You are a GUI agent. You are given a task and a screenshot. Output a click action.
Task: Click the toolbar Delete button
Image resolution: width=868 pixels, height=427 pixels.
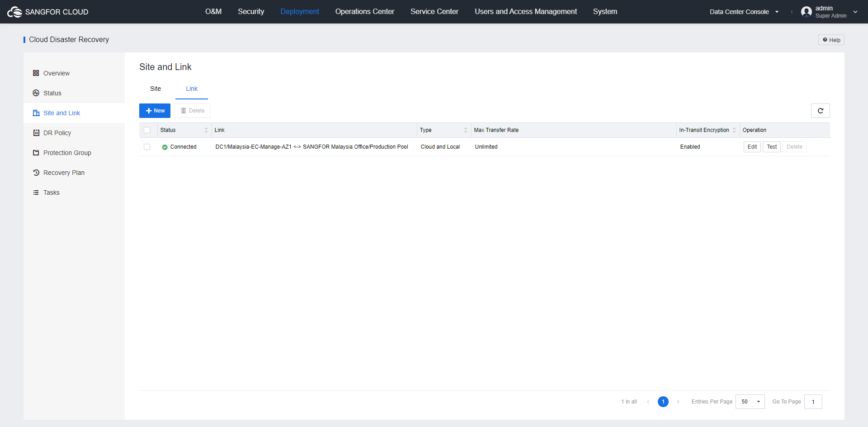tap(192, 111)
